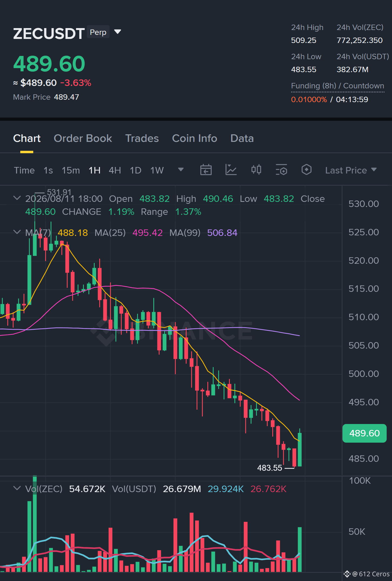This screenshot has width=392, height=581.
Task: Tap the -3.63% price change
Action: (x=76, y=83)
